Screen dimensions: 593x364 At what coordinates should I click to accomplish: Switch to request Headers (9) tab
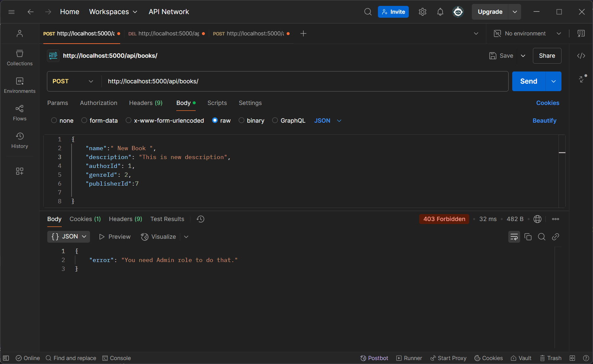(x=146, y=103)
